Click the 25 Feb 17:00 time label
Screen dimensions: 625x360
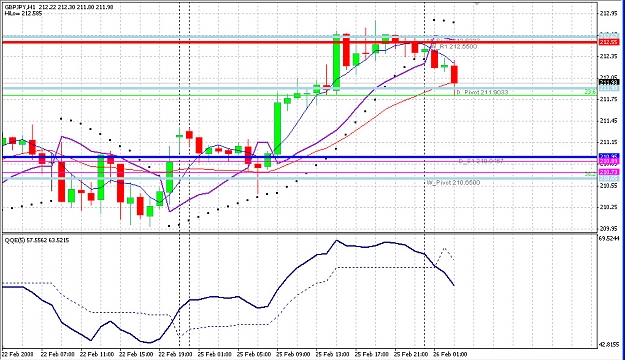click(372, 354)
